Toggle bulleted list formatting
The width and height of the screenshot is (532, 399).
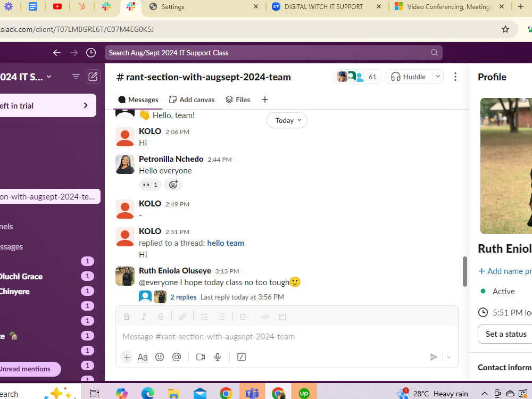coord(221,317)
